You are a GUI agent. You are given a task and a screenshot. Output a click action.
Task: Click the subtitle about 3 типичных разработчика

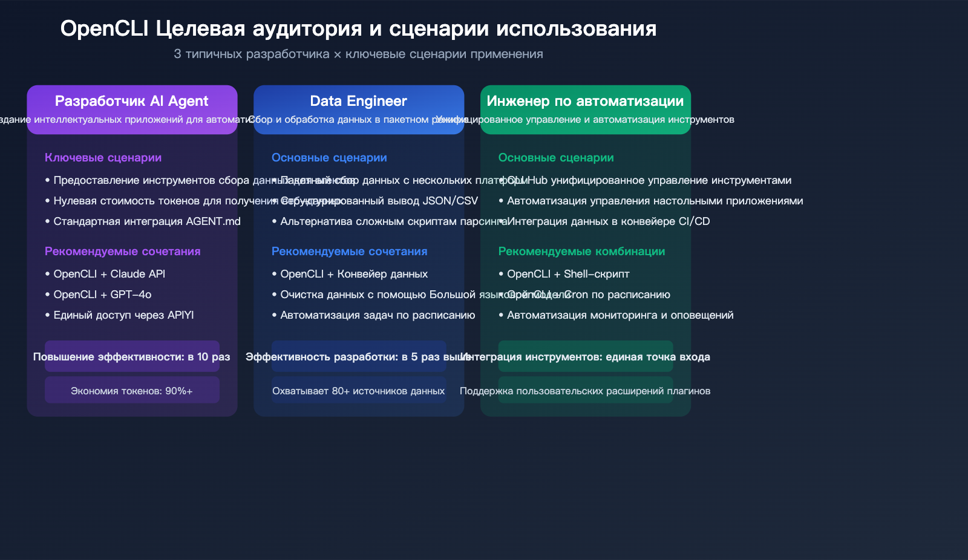[358, 54]
